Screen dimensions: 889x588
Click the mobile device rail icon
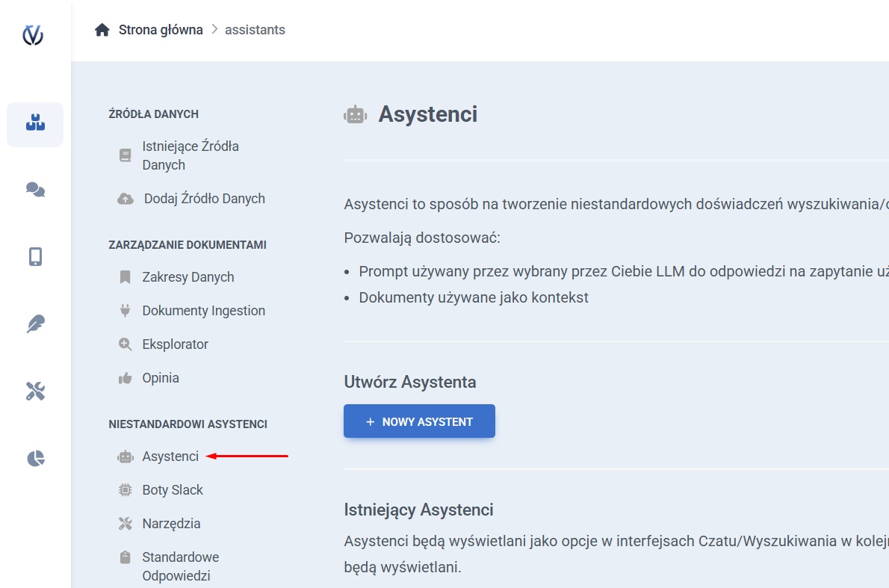point(35,257)
